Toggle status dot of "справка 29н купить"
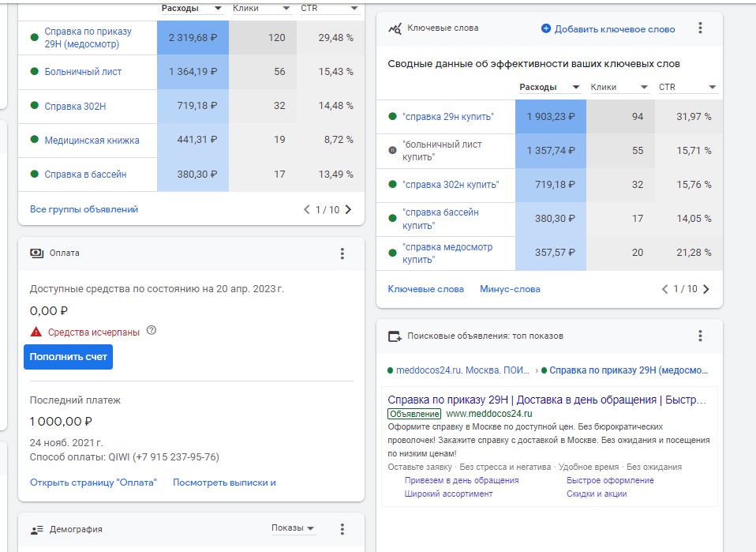The image size is (756, 552). click(392, 116)
